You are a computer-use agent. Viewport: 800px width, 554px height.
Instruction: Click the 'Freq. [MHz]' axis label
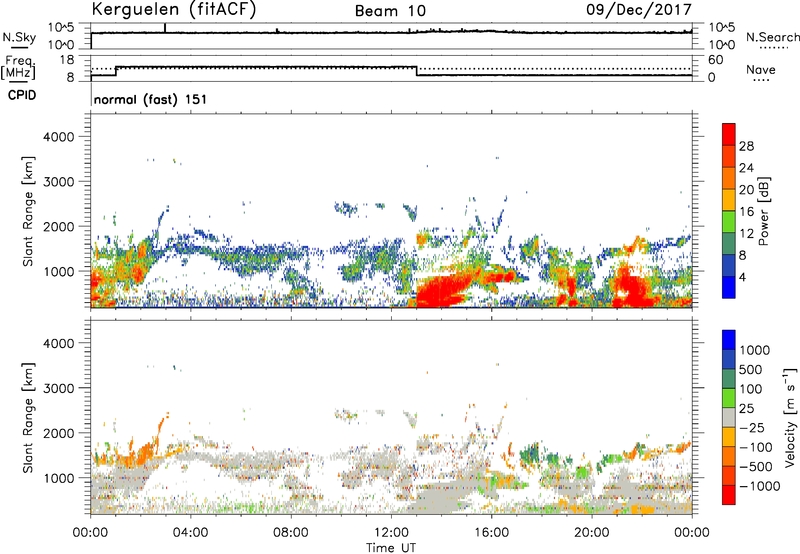click(18, 68)
